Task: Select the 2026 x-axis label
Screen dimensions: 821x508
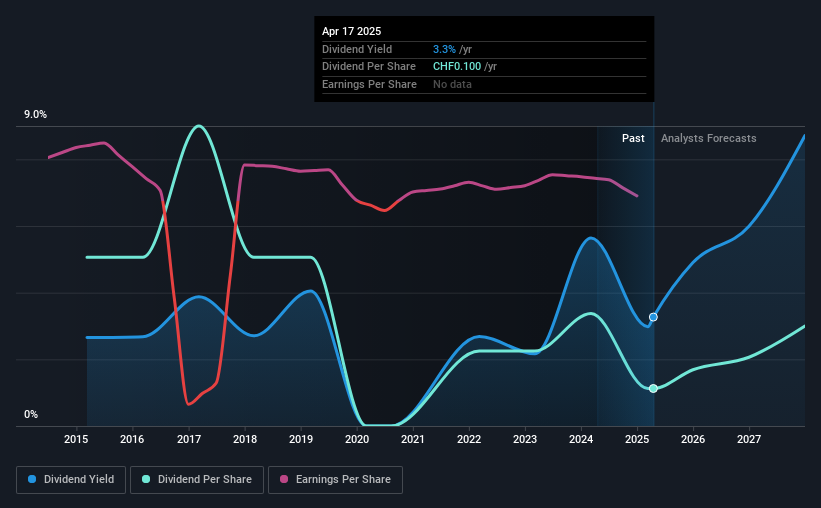Action: click(x=693, y=439)
